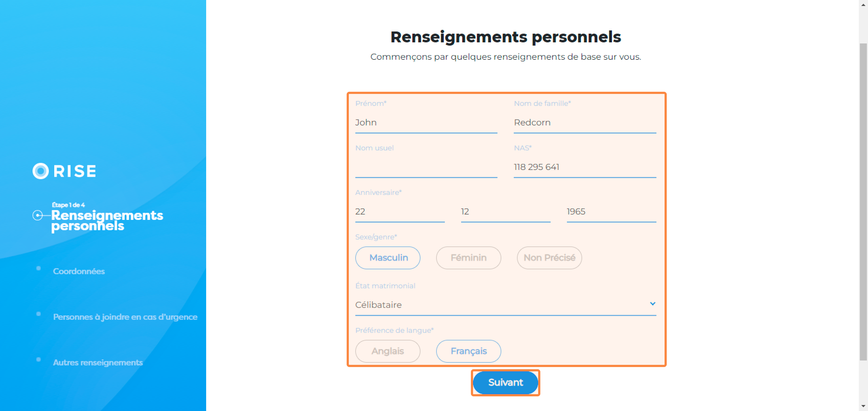The image size is (868, 411).
Task: Select Français as language preference
Action: point(468,351)
